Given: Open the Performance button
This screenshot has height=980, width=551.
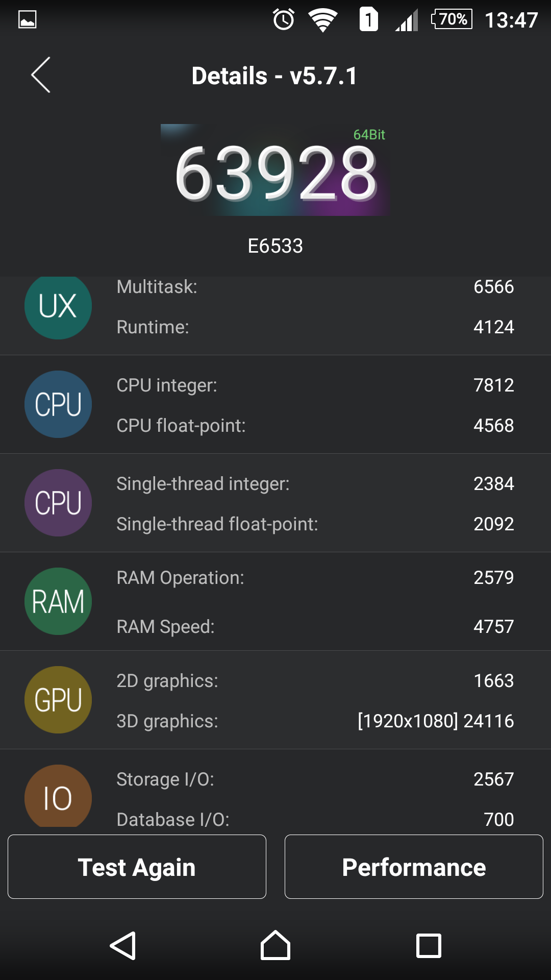Looking at the screenshot, I should (x=414, y=867).
